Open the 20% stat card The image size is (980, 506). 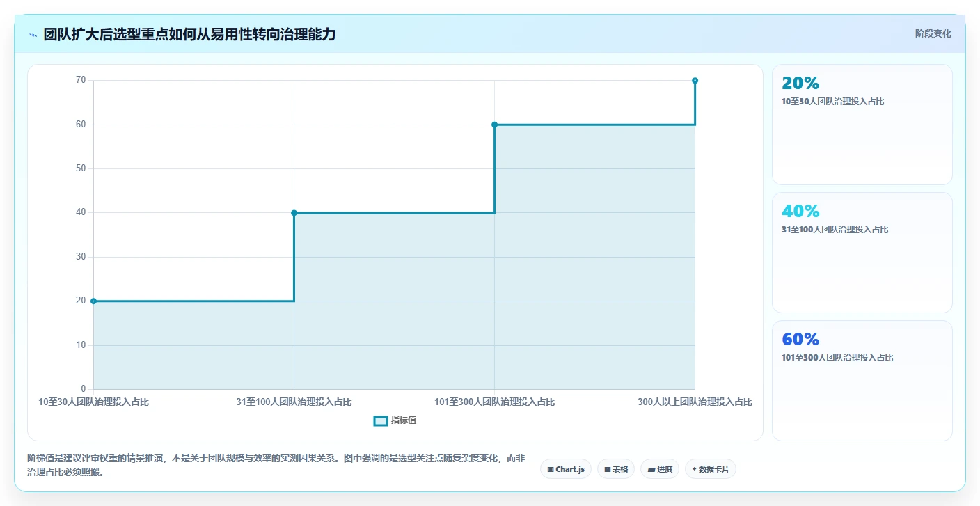862,125
